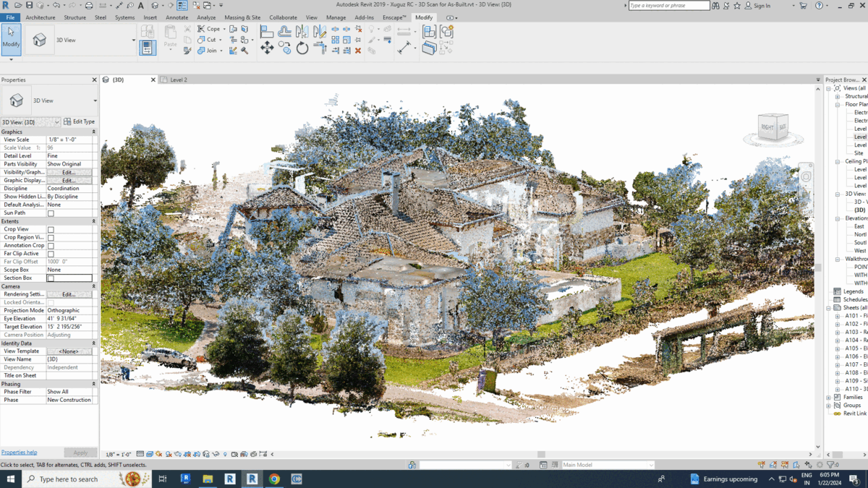Open the Properties help link

click(19, 453)
